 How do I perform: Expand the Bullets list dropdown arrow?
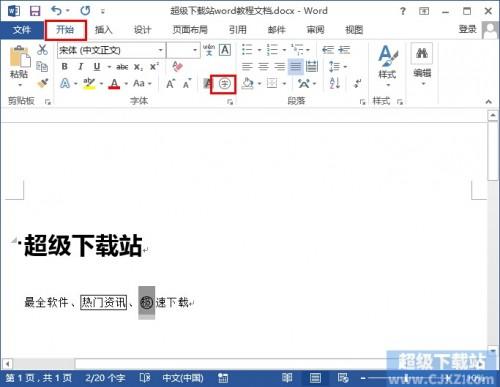pos(259,50)
